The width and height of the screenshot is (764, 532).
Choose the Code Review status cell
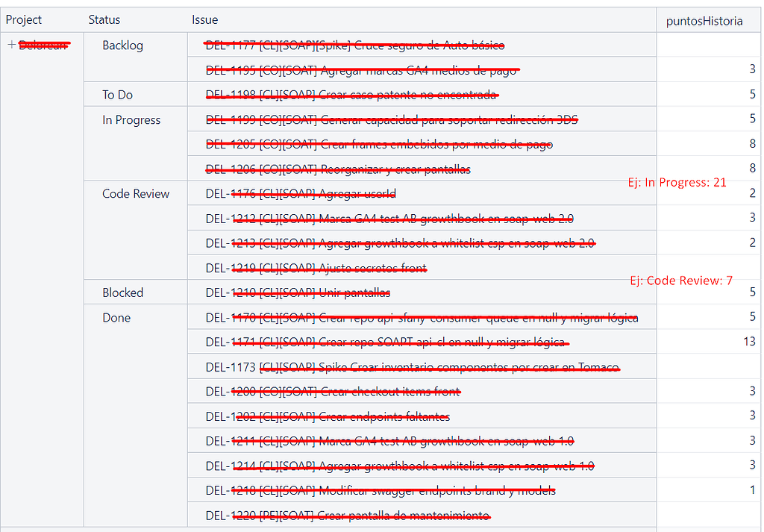[136, 194]
